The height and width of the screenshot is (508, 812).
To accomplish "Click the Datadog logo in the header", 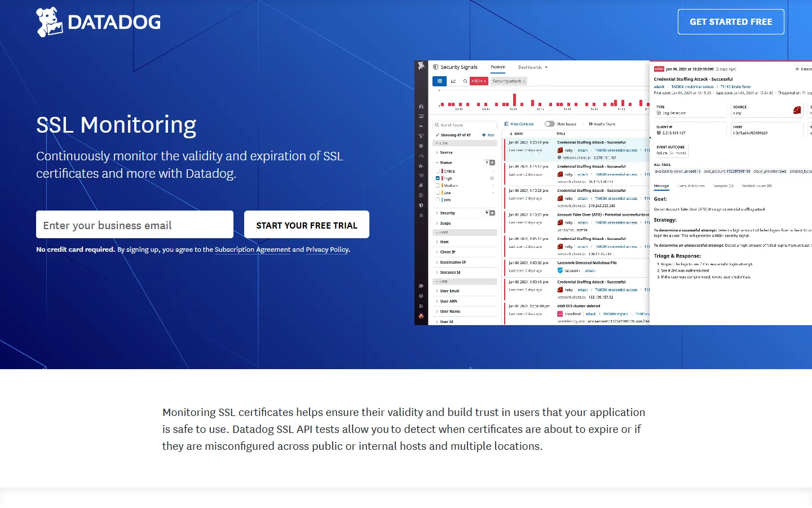I will tap(99, 22).
